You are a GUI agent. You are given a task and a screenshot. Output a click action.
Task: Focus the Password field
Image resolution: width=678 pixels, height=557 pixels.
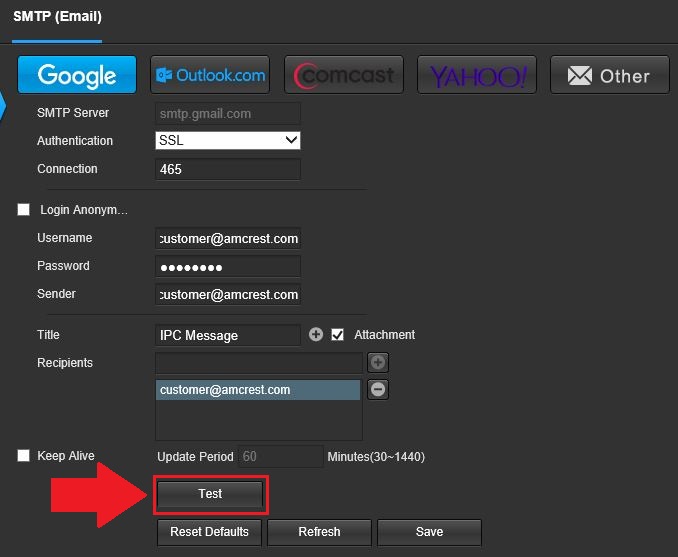tap(228, 266)
